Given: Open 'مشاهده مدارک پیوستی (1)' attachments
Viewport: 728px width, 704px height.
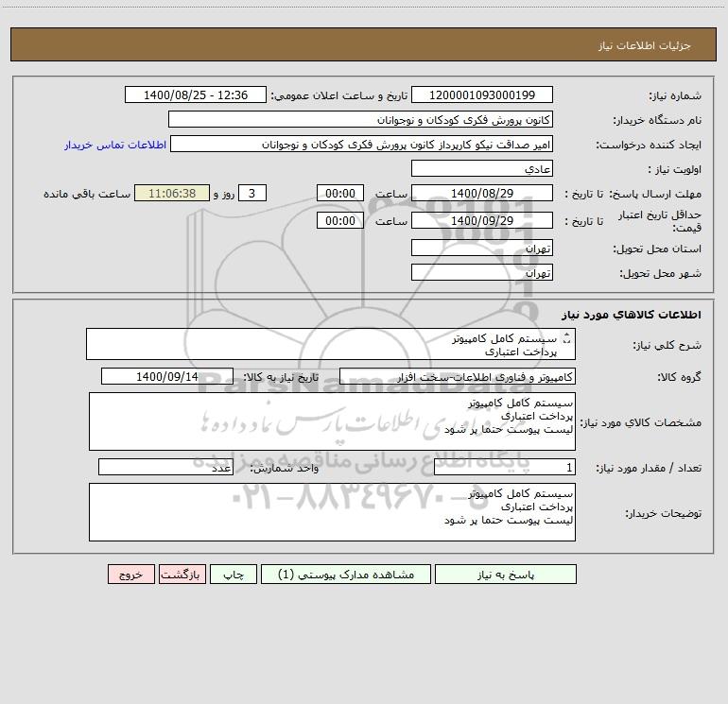Looking at the screenshot, I should click(x=346, y=574).
